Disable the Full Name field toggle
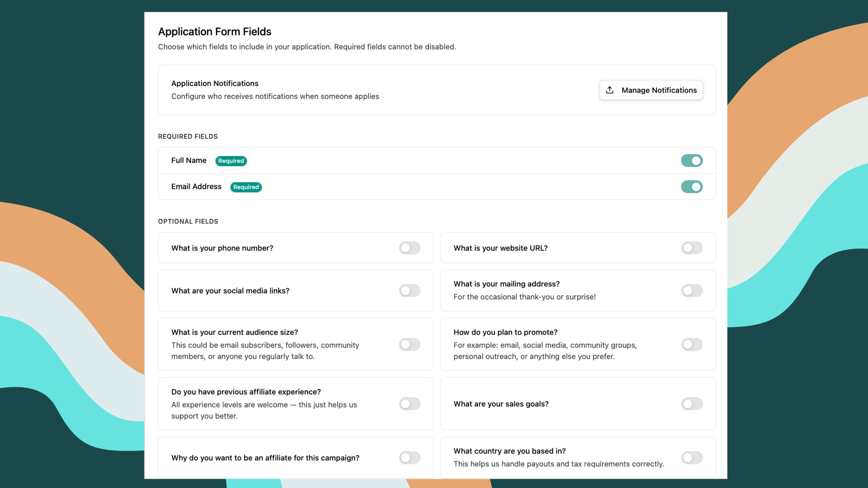Image resolution: width=868 pixels, height=488 pixels. pos(692,160)
